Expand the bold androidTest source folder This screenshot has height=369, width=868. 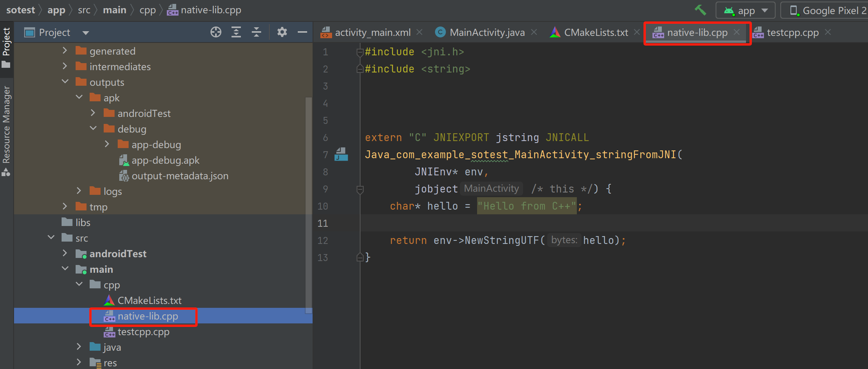[65, 253]
